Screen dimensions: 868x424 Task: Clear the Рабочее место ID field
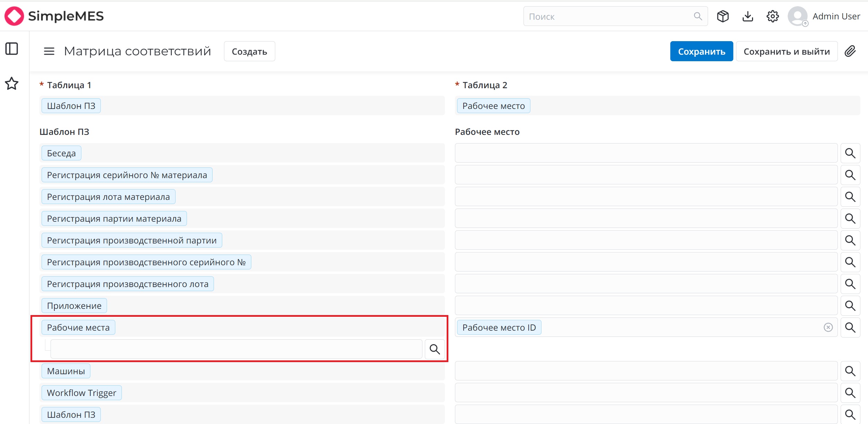pyautogui.click(x=828, y=328)
